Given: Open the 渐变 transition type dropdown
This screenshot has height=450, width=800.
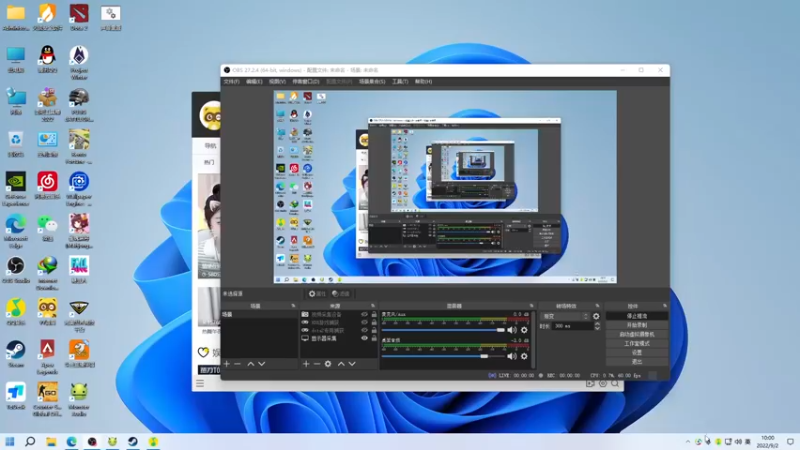Looking at the screenshot, I should point(565,316).
